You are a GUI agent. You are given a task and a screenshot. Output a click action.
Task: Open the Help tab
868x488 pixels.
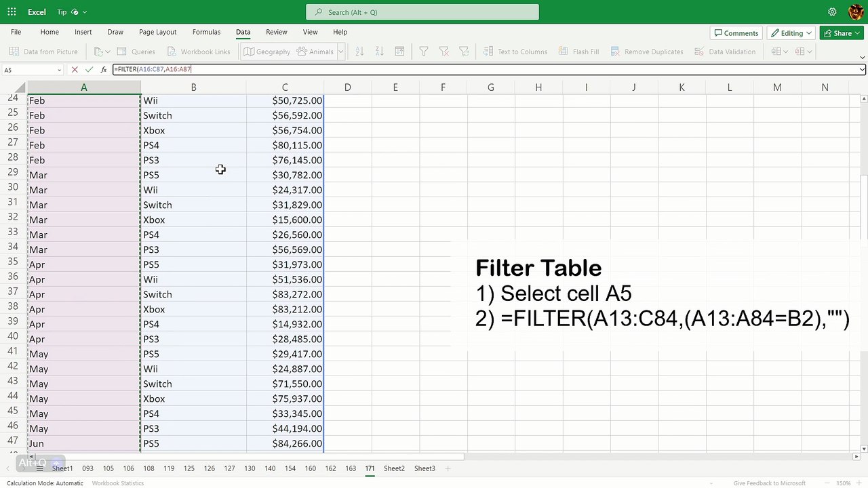click(x=340, y=32)
